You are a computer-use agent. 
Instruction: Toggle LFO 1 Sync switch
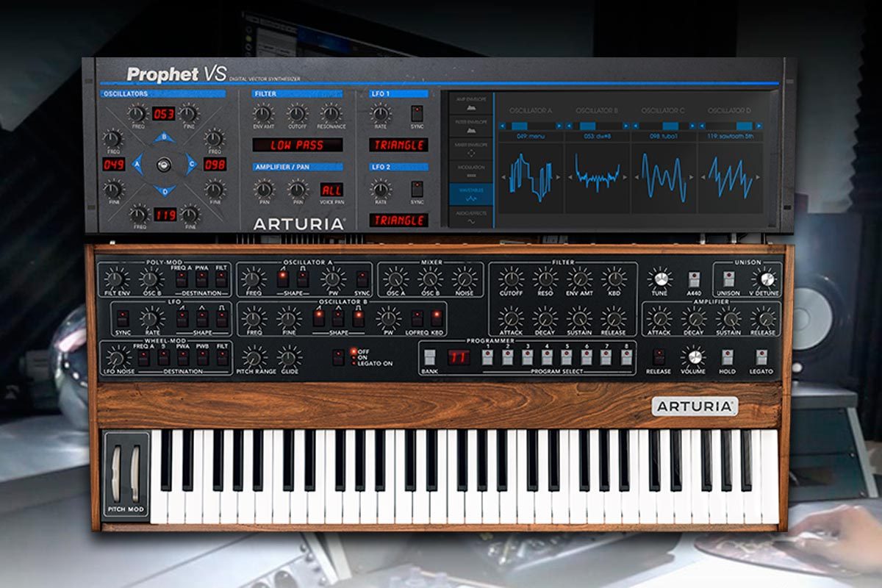(417, 114)
